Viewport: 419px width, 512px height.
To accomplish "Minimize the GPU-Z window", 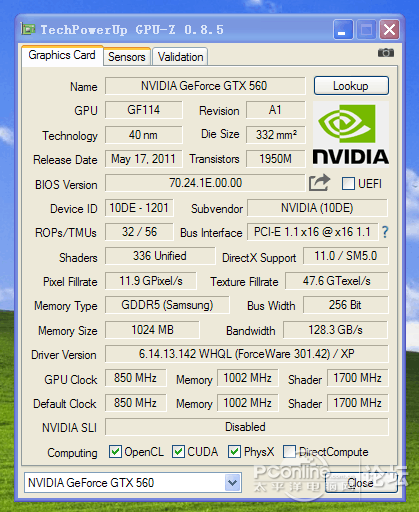I will (343, 30).
